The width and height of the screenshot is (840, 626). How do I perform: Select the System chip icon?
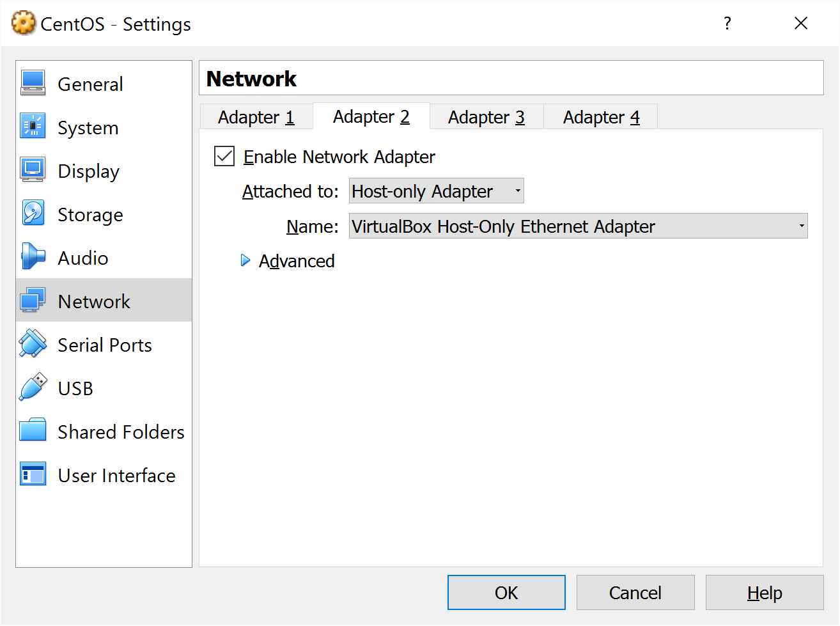pyautogui.click(x=33, y=127)
